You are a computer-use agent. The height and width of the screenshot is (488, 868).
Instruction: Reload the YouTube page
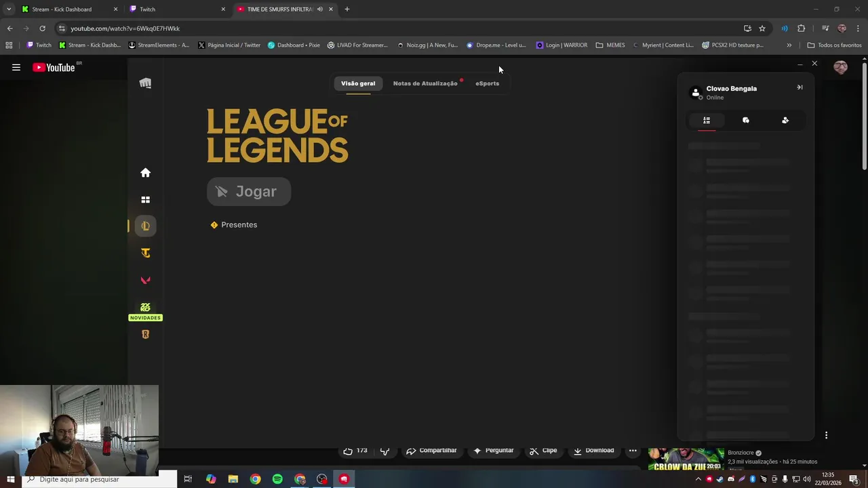tap(42, 28)
